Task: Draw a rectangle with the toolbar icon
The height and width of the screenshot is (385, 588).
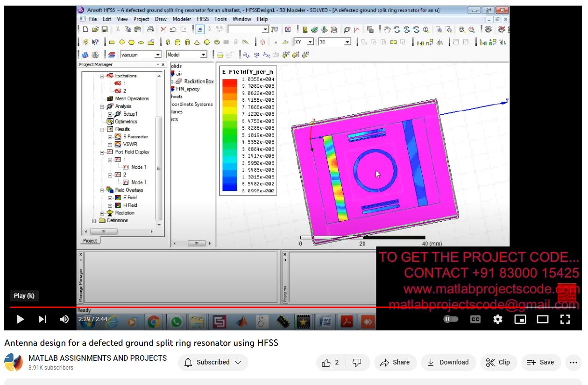Action: coord(112,42)
